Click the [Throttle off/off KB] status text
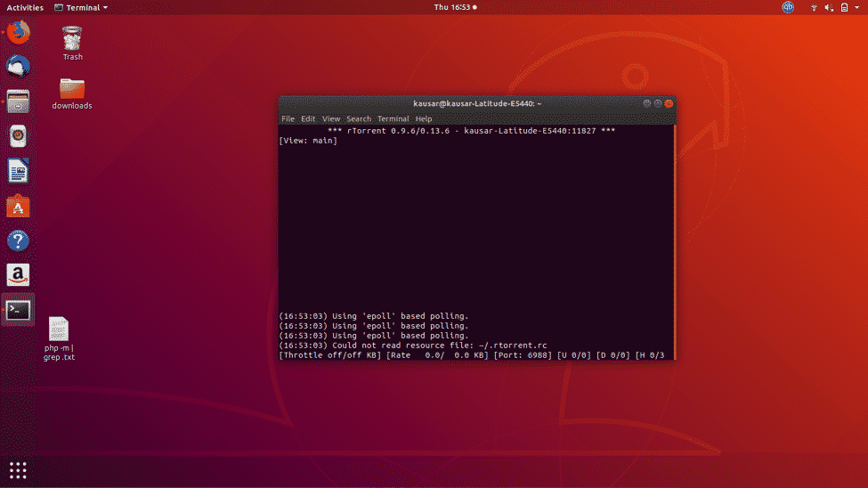This screenshot has width=868, height=488. (x=330, y=355)
